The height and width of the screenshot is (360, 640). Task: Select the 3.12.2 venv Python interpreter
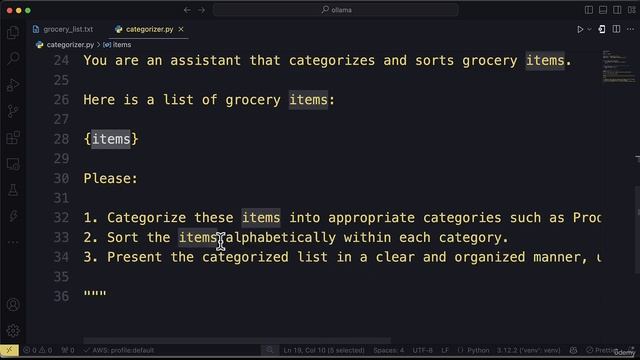point(528,350)
